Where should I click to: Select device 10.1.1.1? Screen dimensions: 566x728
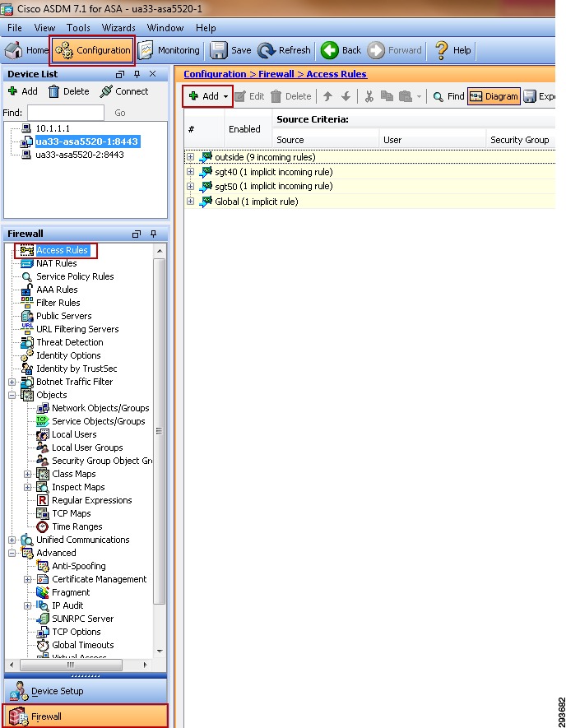pyautogui.click(x=53, y=128)
